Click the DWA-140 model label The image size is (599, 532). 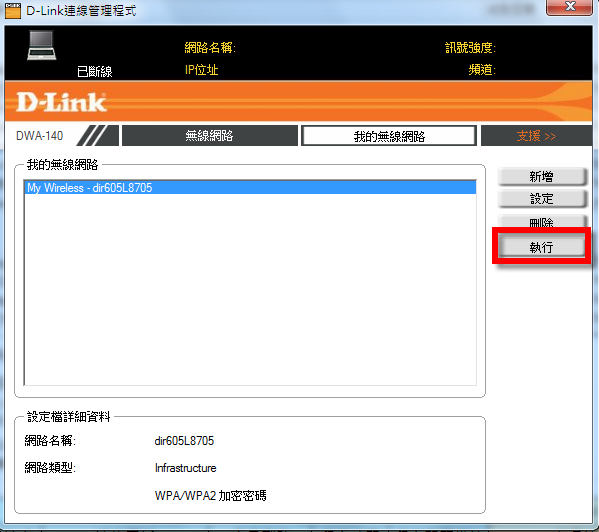[39, 136]
